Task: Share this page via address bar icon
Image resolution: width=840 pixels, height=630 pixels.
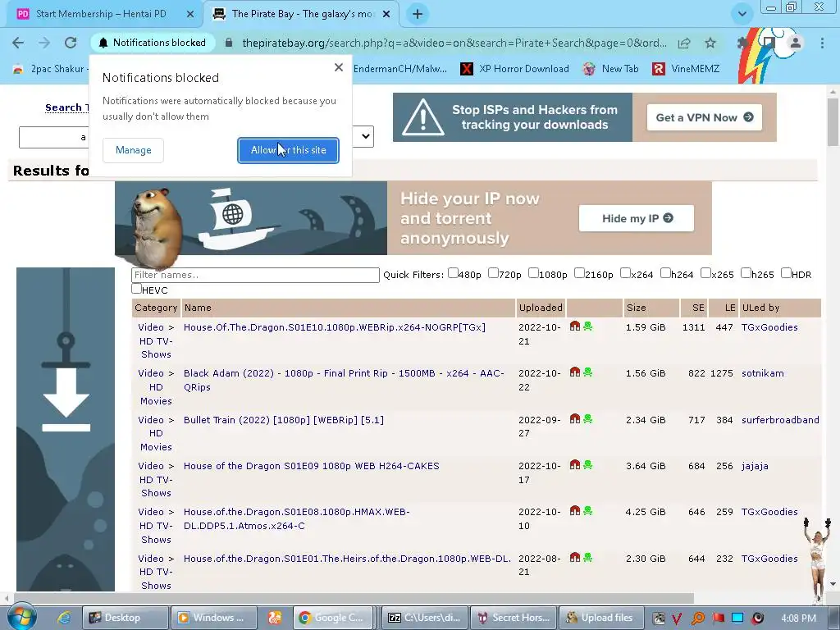Action: pyautogui.click(x=684, y=43)
